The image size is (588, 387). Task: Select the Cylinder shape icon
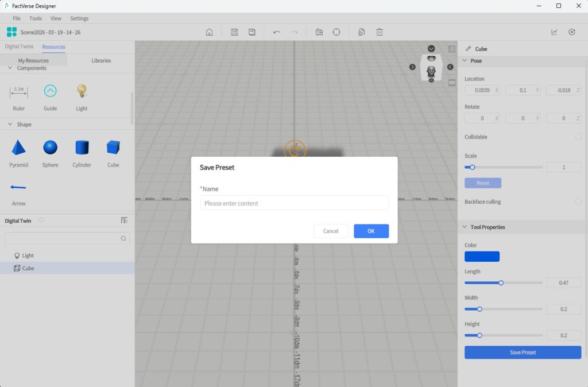point(82,148)
